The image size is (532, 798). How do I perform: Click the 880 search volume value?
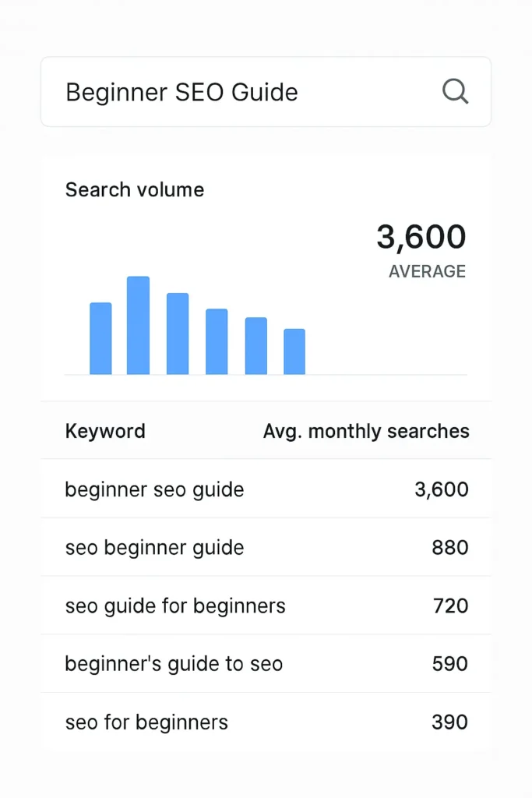click(x=450, y=547)
